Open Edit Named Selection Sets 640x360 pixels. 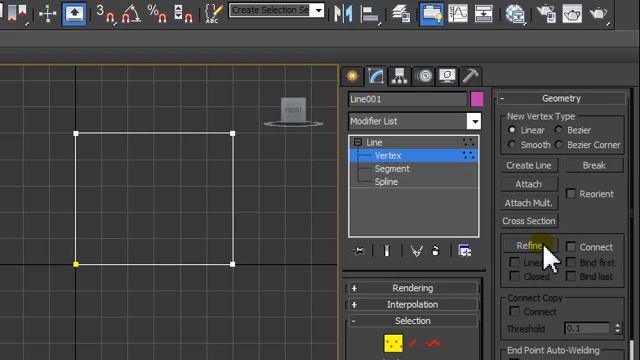click(x=213, y=13)
